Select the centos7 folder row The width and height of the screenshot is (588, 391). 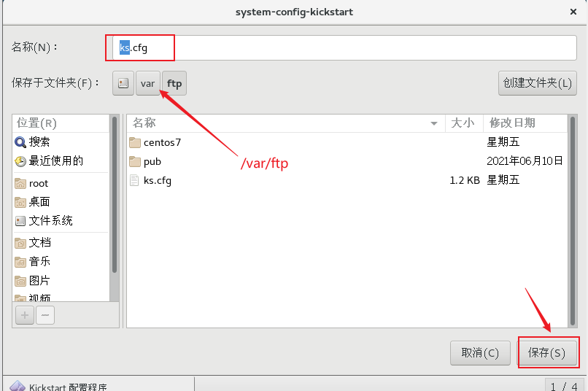(347, 142)
